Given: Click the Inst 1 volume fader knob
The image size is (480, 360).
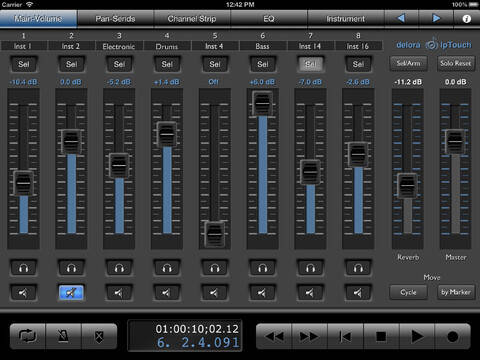Looking at the screenshot, I should tap(23, 183).
